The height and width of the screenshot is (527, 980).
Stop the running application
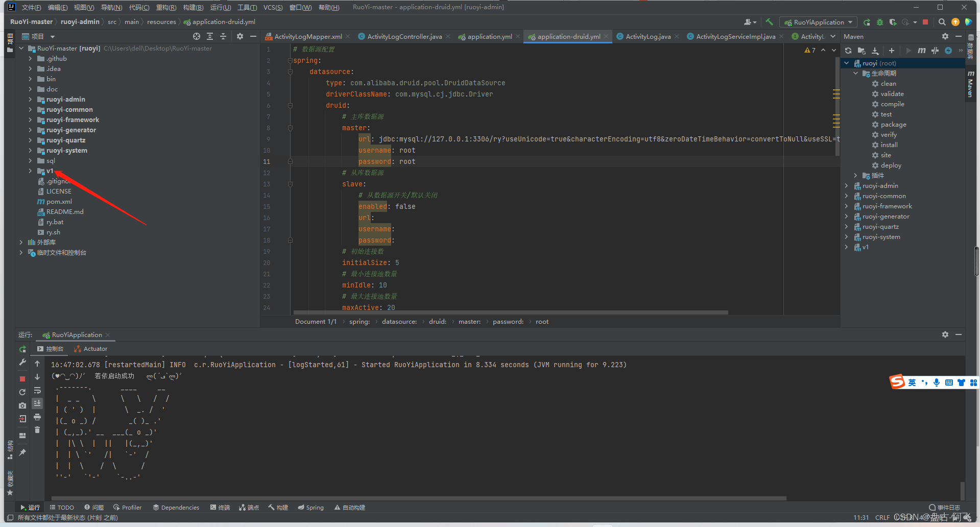22,379
